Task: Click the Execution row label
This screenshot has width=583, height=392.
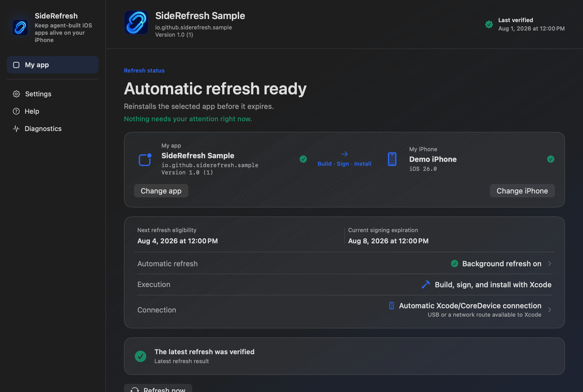Action: 154,284
